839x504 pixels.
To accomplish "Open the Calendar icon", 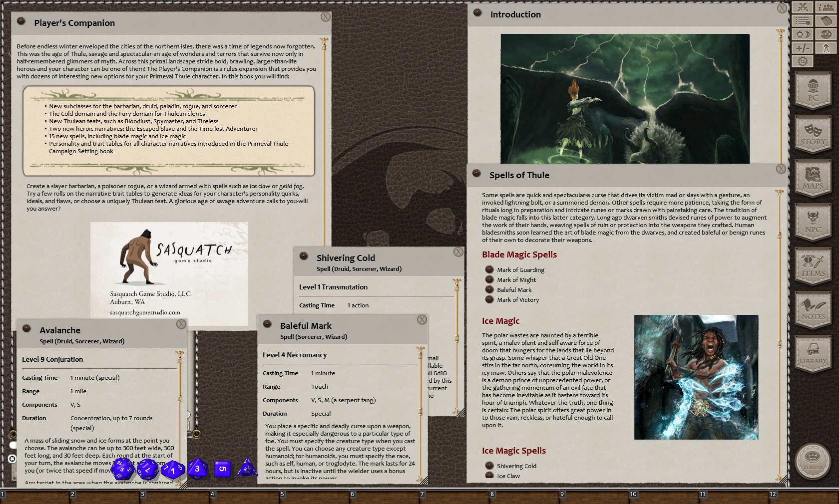I will pos(827,21).
